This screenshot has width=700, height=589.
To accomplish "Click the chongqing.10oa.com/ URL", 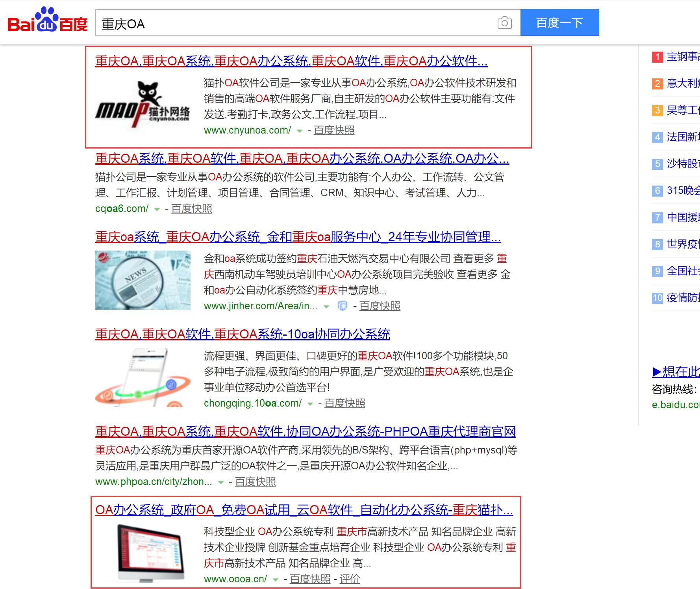I will pos(253,403).
